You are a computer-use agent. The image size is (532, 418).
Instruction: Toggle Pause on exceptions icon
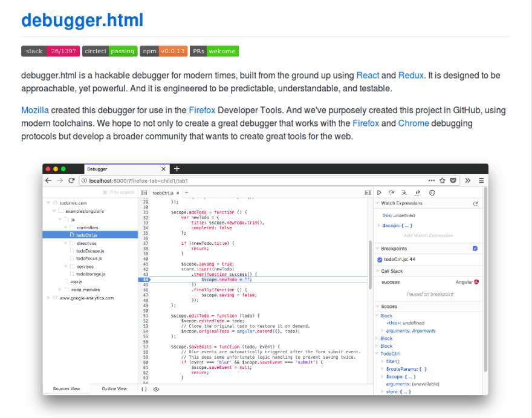[x=432, y=192]
